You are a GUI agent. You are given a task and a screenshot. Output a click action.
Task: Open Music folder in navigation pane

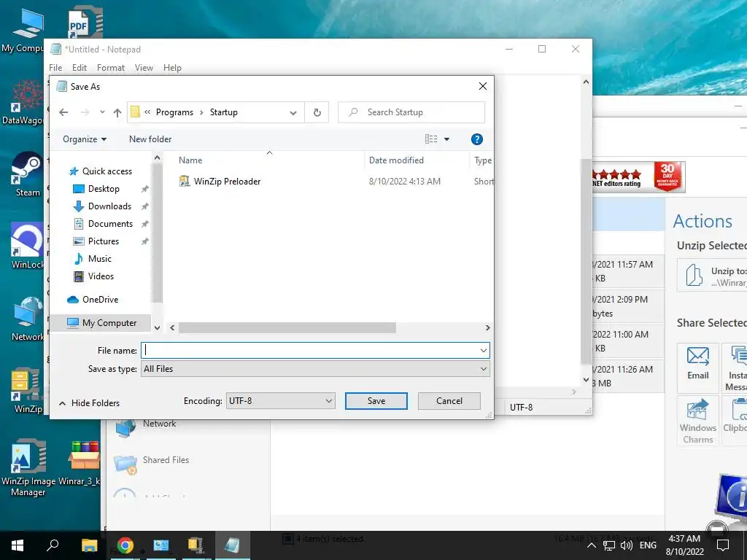[99, 259]
